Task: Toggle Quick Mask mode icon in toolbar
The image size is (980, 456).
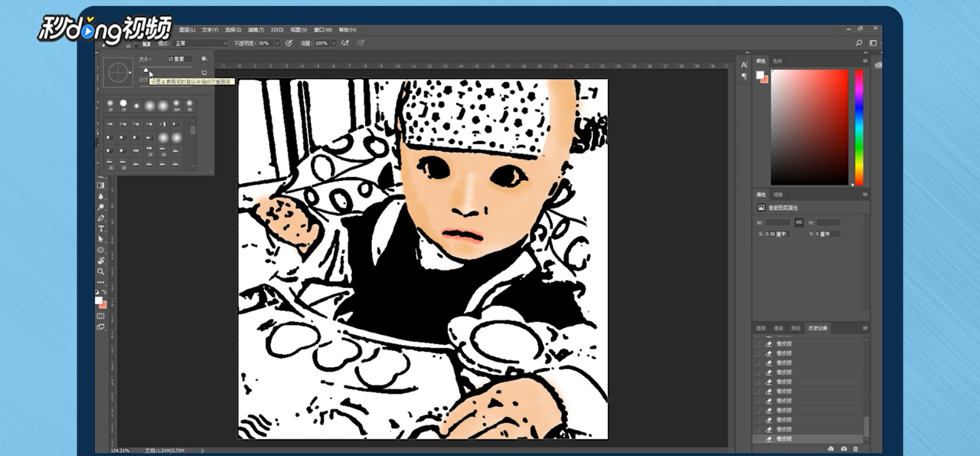Action: coord(100,316)
